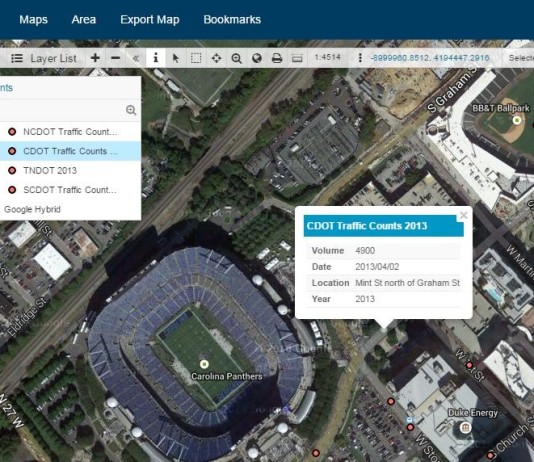Zoom in with the plus icon
Image resolution: width=534 pixels, height=462 pixels.
[x=95, y=58]
